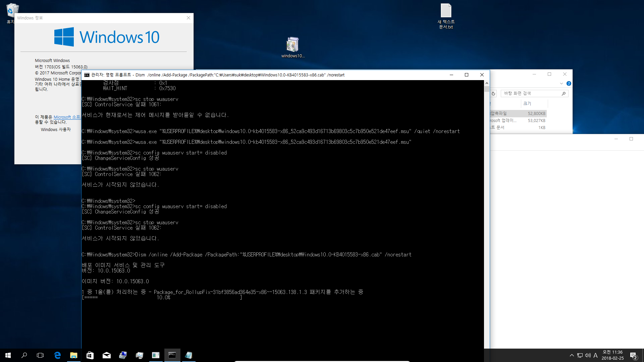The height and width of the screenshot is (362, 644).
Task: Click the Dism progress bar line in console
Action: click(x=162, y=297)
